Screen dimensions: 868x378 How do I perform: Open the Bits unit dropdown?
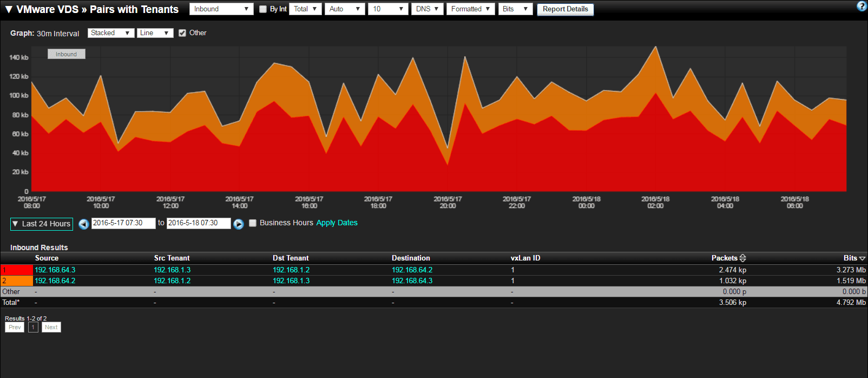pyautogui.click(x=516, y=9)
